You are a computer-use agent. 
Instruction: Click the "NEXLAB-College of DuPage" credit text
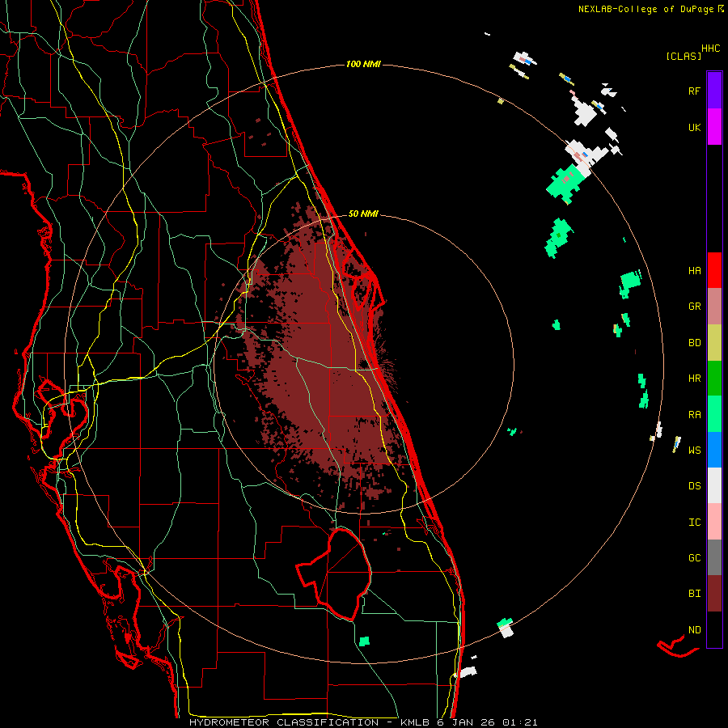[x=647, y=9]
